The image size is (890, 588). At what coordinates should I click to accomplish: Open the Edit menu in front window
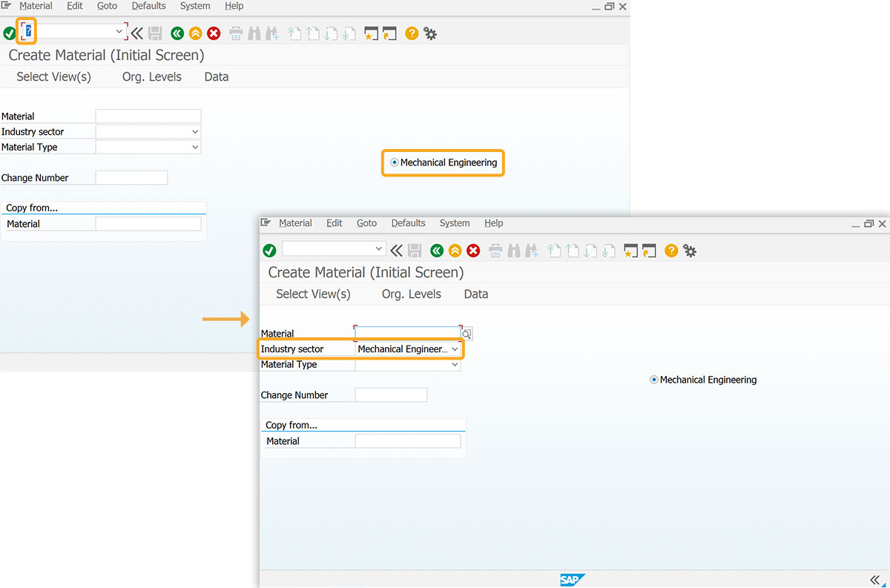pos(334,223)
